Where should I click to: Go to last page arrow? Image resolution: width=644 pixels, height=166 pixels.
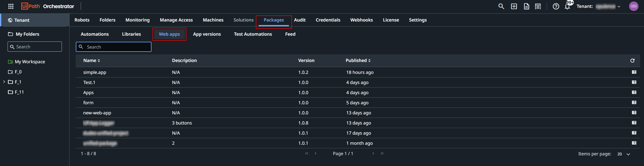382,153
